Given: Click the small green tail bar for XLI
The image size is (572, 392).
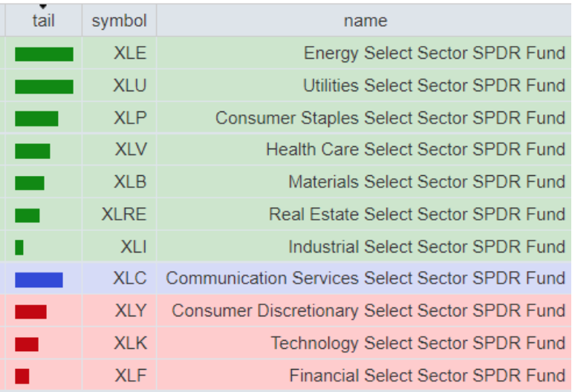Looking at the screenshot, I should pyautogui.click(x=19, y=247).
